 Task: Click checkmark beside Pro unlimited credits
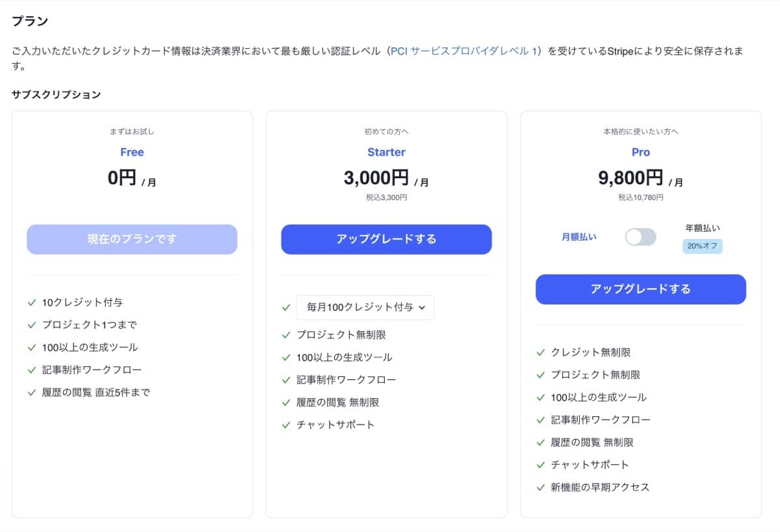point(540,353)
